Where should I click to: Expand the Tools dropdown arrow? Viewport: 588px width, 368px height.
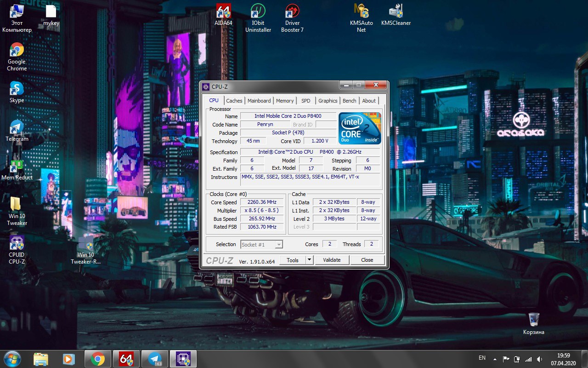point(310,260)
